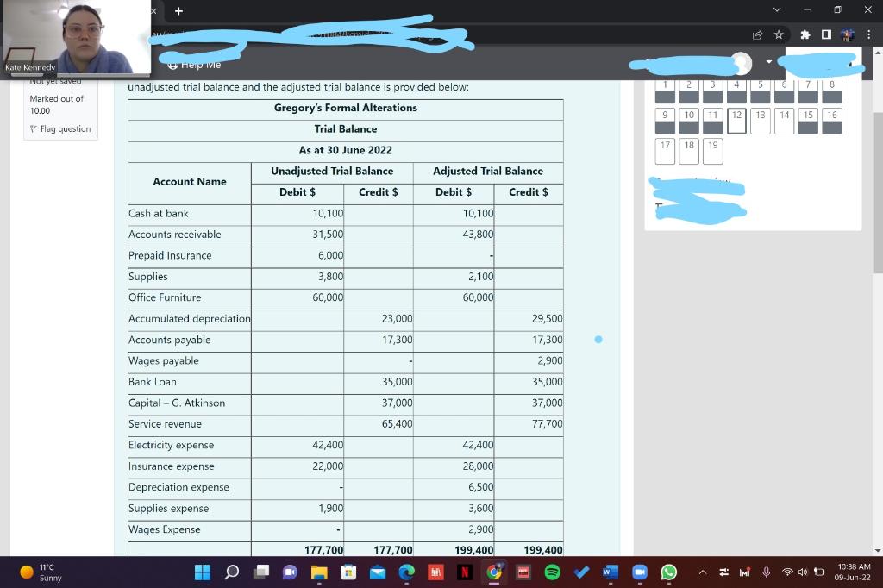Open battery status tray icon
This screenshot has height=588, width=883.
pos(819,572)
